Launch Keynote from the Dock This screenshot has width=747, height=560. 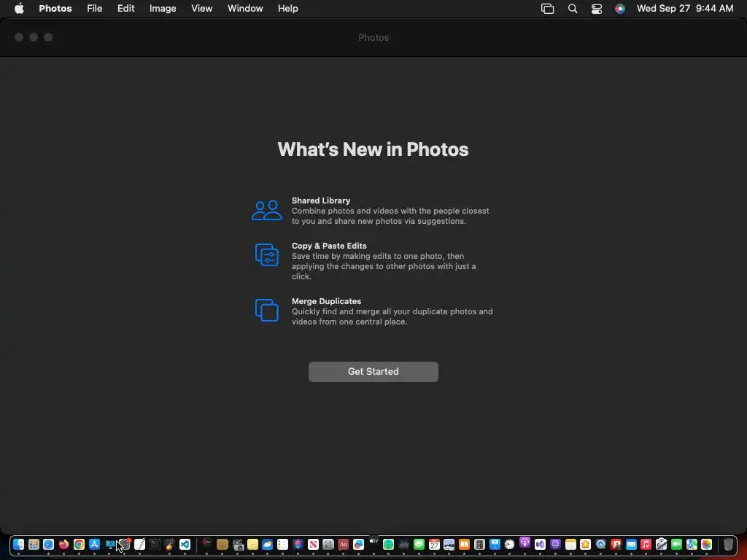(495, 544)
